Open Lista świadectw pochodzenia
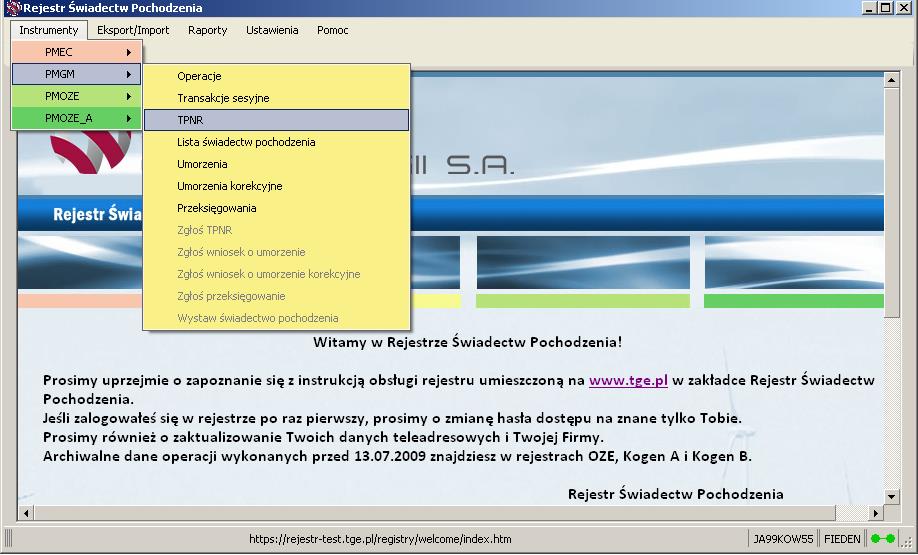The image size is (918, 555). point(276,142)
